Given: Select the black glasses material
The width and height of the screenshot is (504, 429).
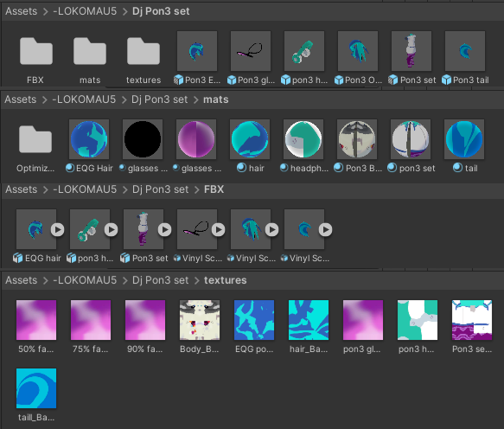Looking at the screenshot, I should (x=143, y=139).
